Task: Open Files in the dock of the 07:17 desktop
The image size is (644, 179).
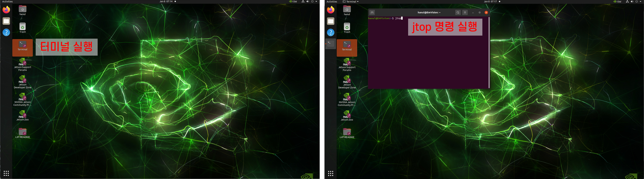Action: pyautogui.click(x=330, y=21)
